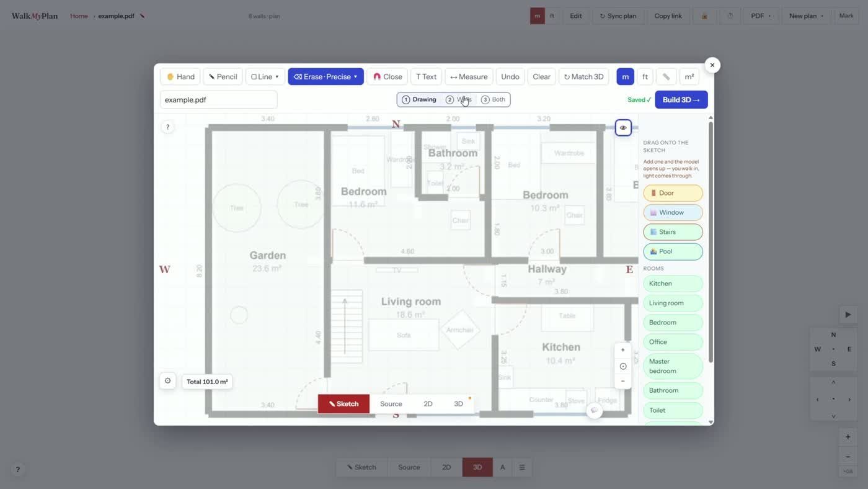
Task: Choose the Close shape tool
Action: 387,76
